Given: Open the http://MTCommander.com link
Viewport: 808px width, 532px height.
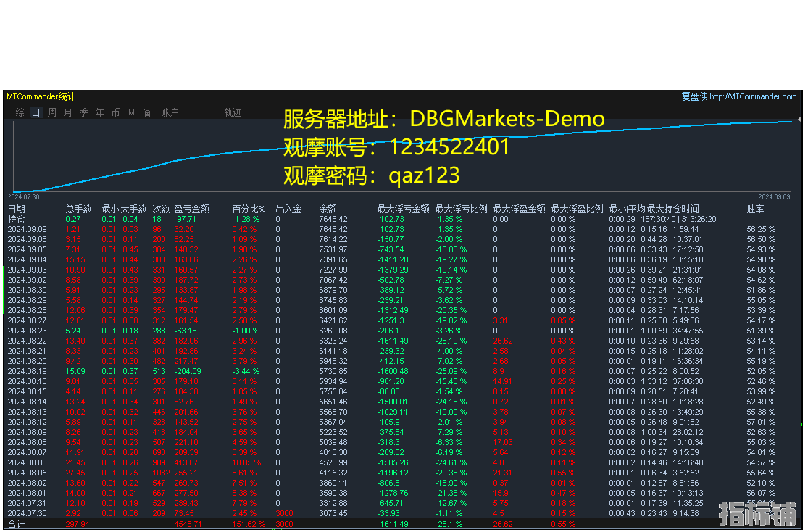Looking at the screenshot, I should 753,96.
